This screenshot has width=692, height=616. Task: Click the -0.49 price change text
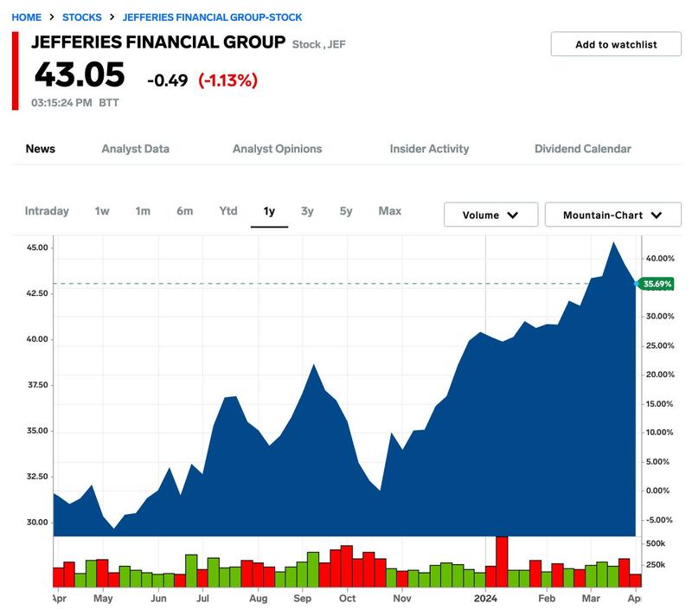[x=167, y=80]
